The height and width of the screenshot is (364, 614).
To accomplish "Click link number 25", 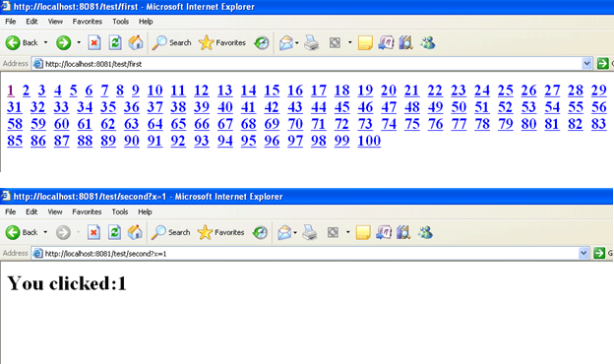I will [x=505, y=91].
